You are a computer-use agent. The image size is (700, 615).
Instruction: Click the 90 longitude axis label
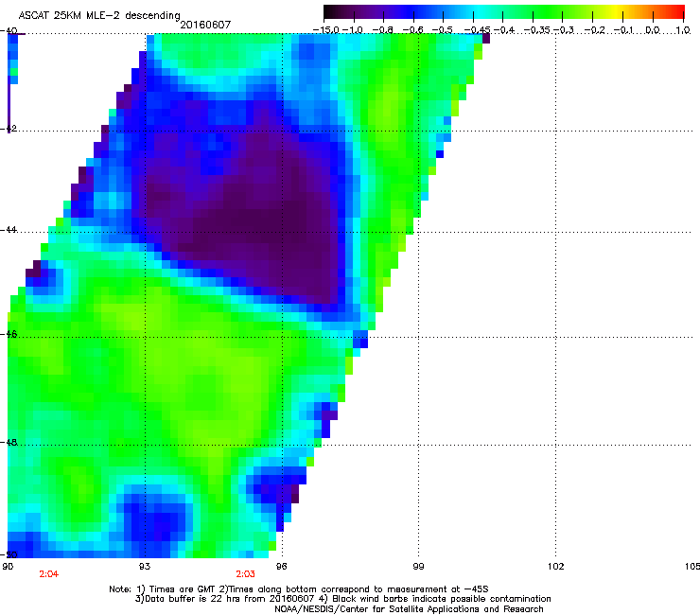(8, 567)
